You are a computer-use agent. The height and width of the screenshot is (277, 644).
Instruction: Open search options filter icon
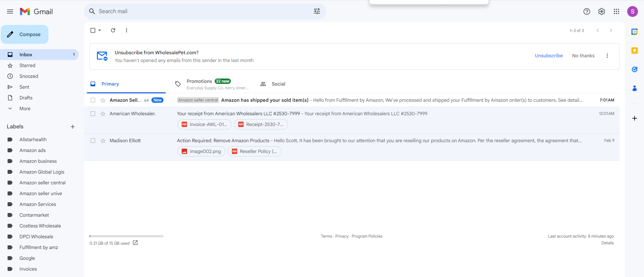317,11
